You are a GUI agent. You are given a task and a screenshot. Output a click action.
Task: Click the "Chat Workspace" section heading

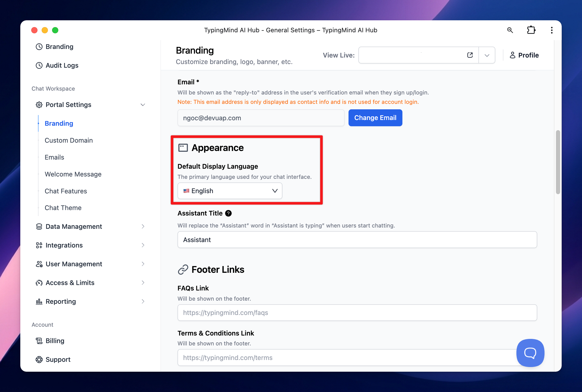pos(53,89)
